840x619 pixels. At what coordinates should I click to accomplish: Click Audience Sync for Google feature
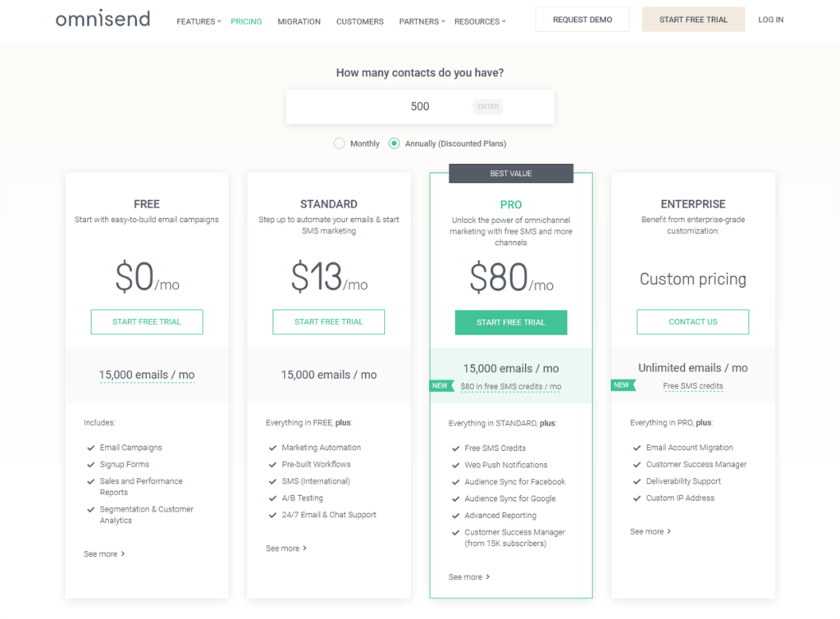click(510, 498)
